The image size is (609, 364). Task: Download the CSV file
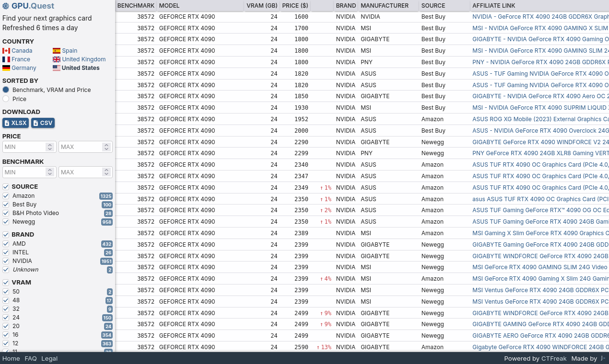[43, 123]
